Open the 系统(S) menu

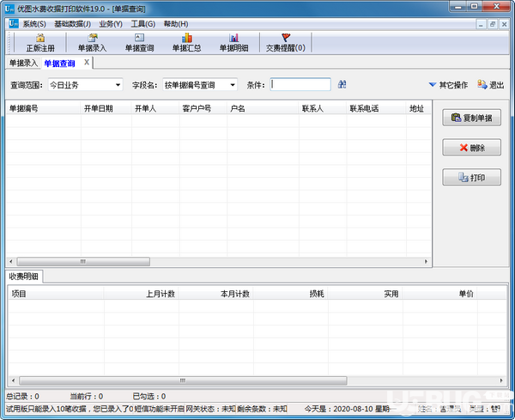pyautogui.click(x=34, y=24)
